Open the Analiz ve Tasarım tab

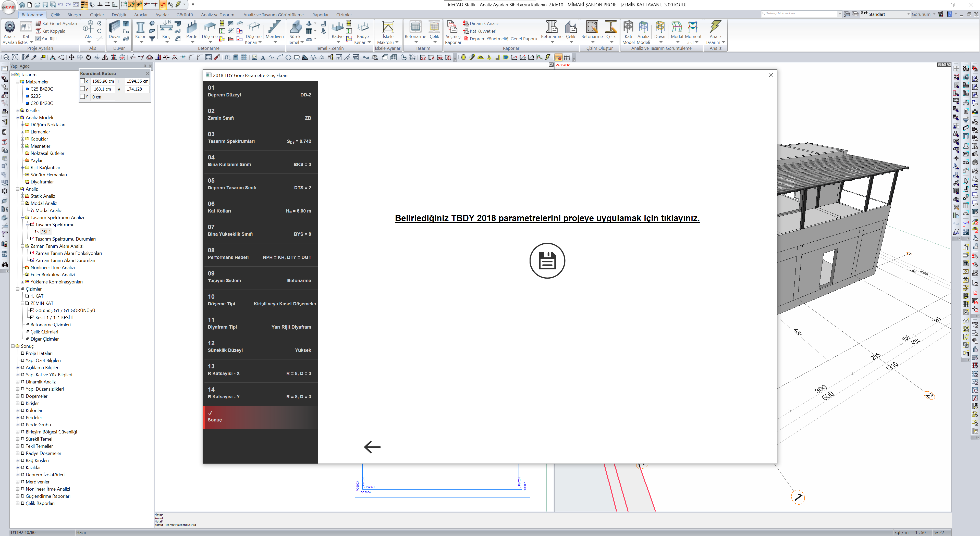(218, 15)
